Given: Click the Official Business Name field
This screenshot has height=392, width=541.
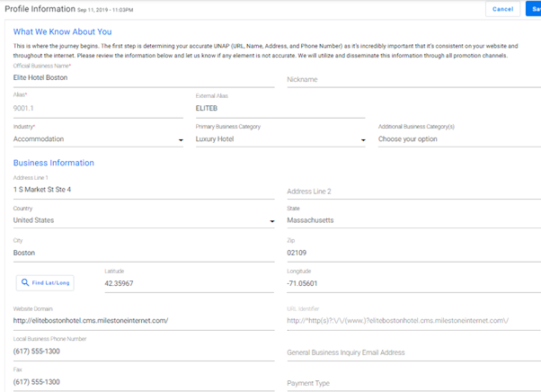Looking at the screenshot, I should click(x=144, y=77).
